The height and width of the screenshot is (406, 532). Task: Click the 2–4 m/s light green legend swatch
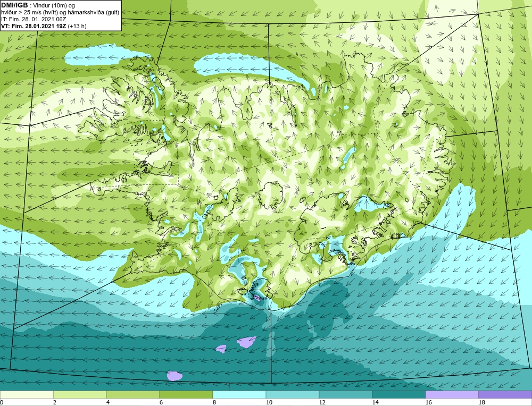click(x=80, y=395)
